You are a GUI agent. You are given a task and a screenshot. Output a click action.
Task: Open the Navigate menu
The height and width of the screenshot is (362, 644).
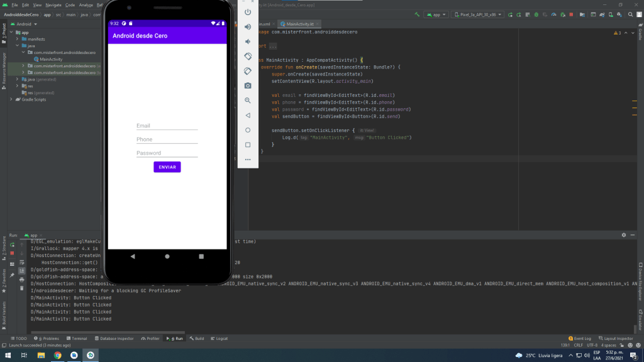click(53, 5)
